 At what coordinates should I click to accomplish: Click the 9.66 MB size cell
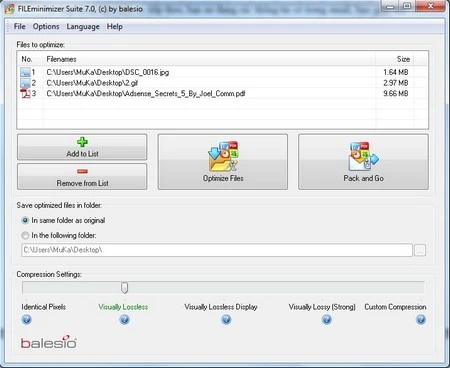coord(396,93)
